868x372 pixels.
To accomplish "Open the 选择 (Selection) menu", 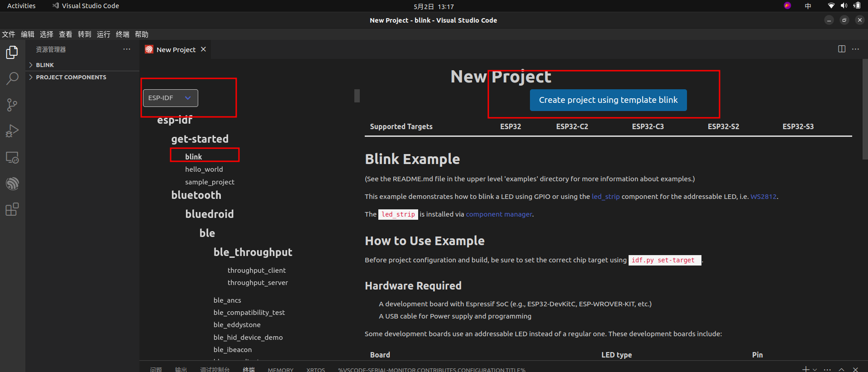I will 47,34.
